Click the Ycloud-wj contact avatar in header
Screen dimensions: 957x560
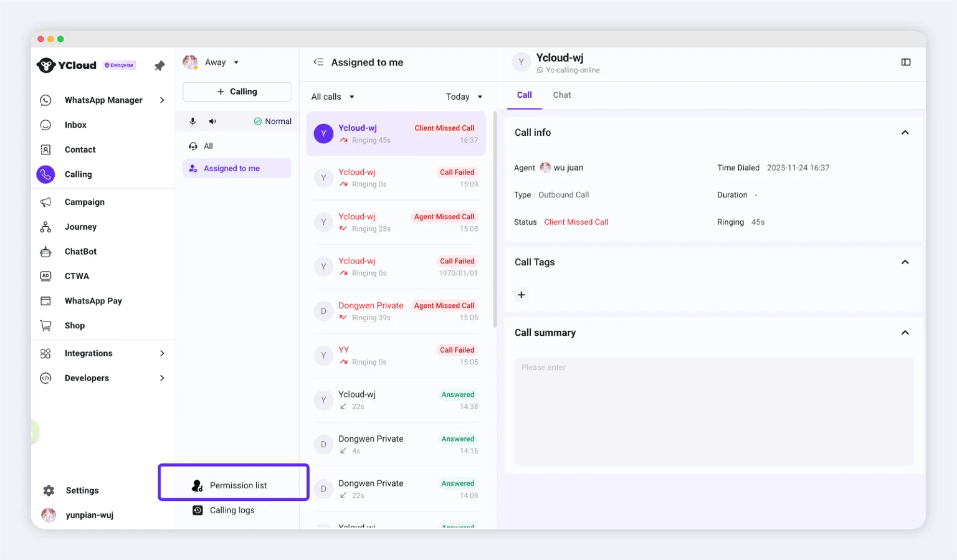tap(521, 62)
